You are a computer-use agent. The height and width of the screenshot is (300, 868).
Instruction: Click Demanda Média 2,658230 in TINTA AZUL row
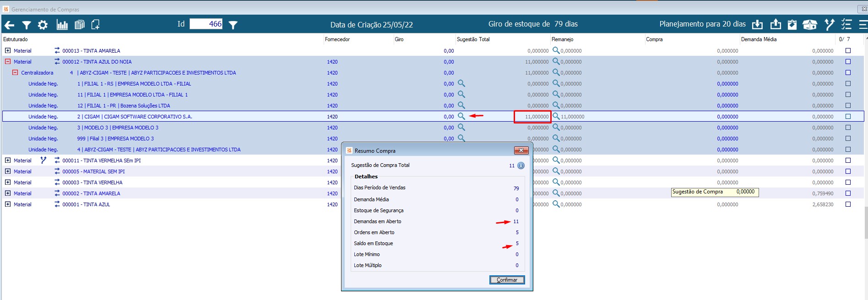(x=823, y=204)
